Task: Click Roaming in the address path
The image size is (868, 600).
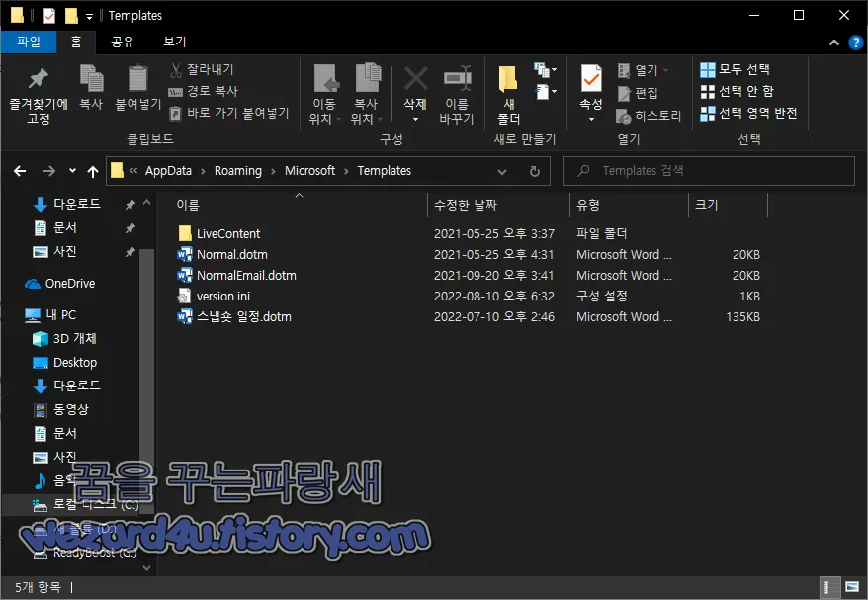Action: [238, 170]
